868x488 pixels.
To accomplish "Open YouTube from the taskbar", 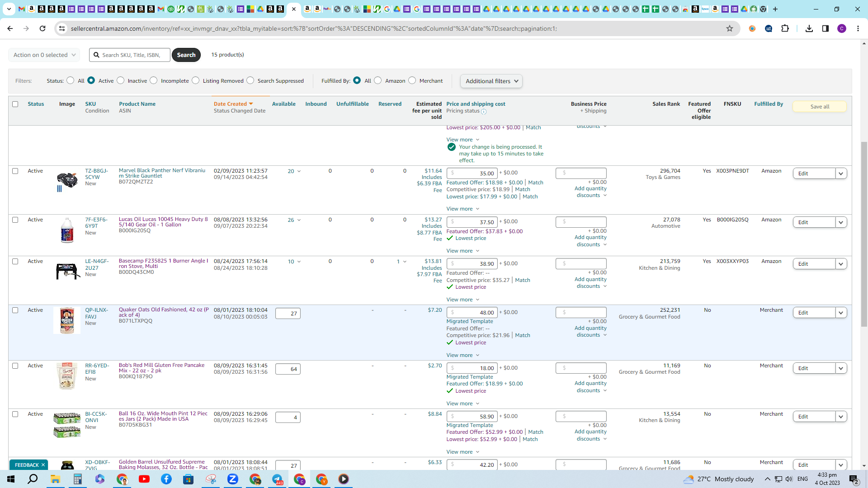I will [x=144, y=479].
